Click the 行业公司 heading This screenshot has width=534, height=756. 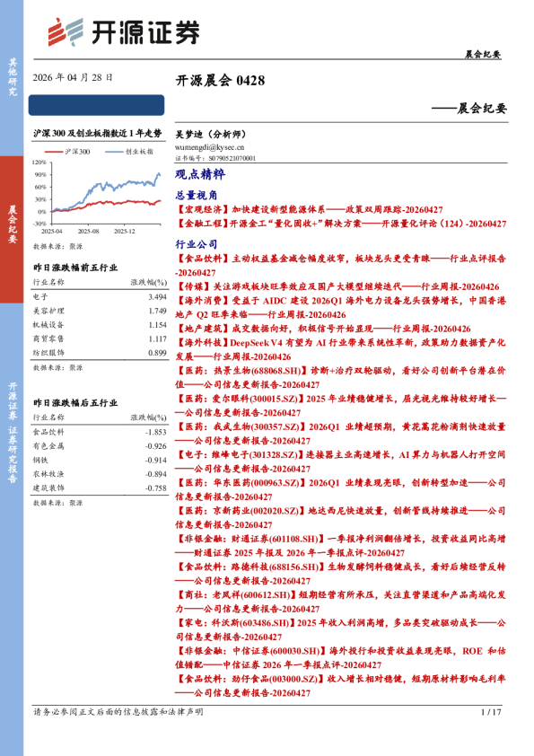tap(197, 244)
